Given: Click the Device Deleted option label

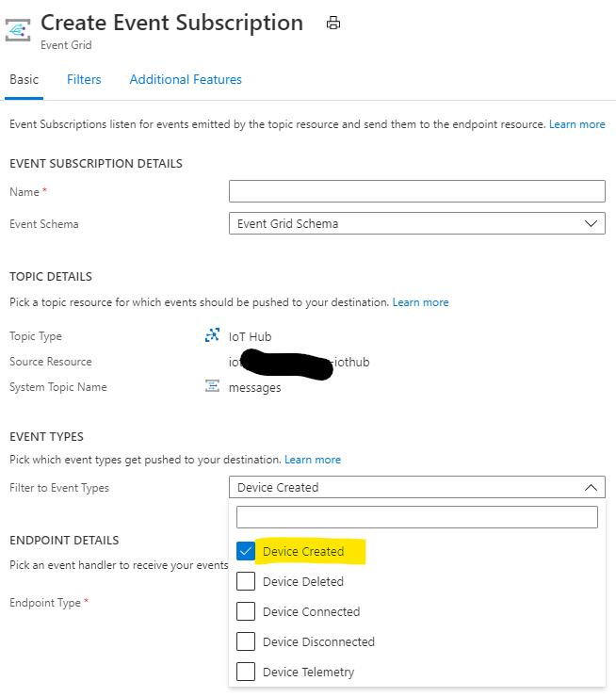Looking at the screenshot, I should (303, 581).
